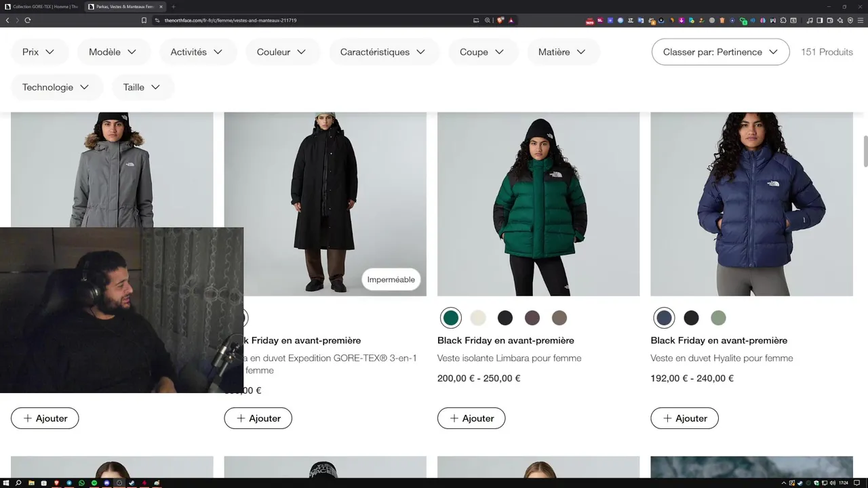Click the long black Expedition parka image
The height and width of the screenshot is (488, 868).
(x=325, y=204)
